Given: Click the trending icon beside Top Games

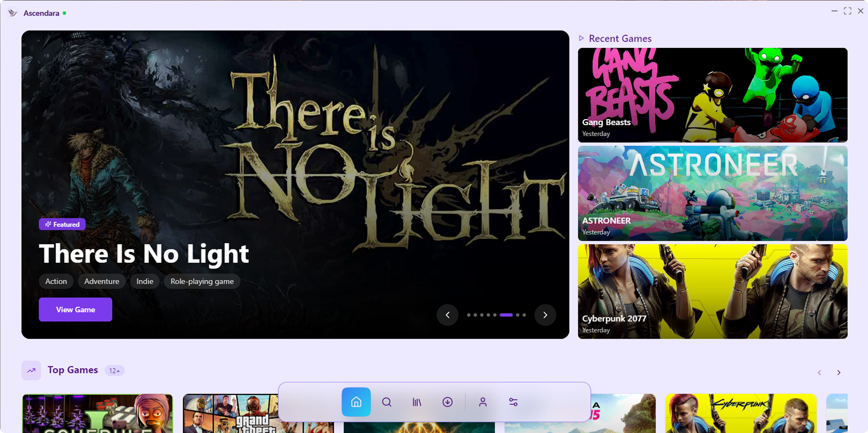Looking at the screenshot, I should (31, 370).
